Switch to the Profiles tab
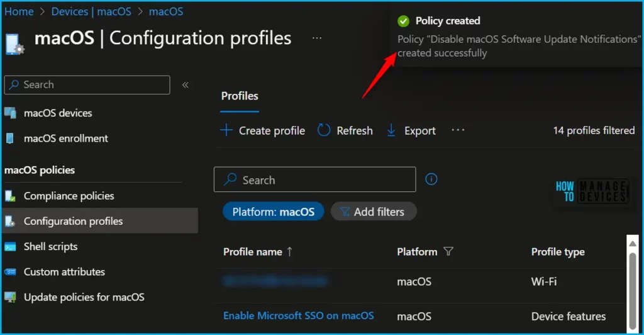This screenshot has height=335, width=644. click(x=240, y=96)
